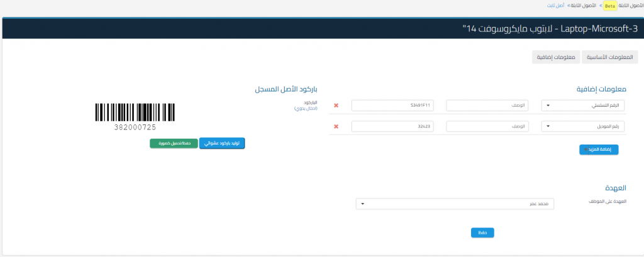Viewport: 644px width, 257px height.
Task: Remove the model number row with red X
Action: pyautogui.click(x=336, y=126)
